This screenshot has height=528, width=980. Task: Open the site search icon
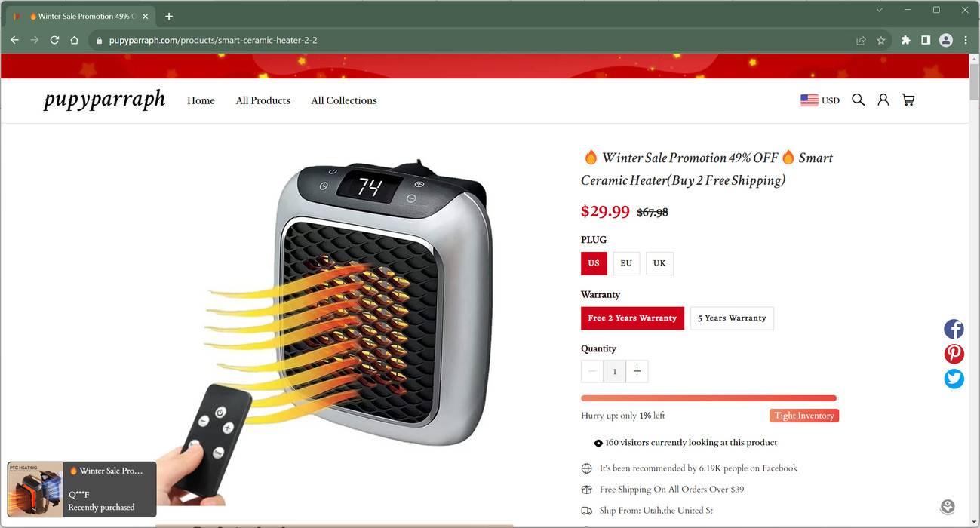pyautogui.click(x=858, y=100)
